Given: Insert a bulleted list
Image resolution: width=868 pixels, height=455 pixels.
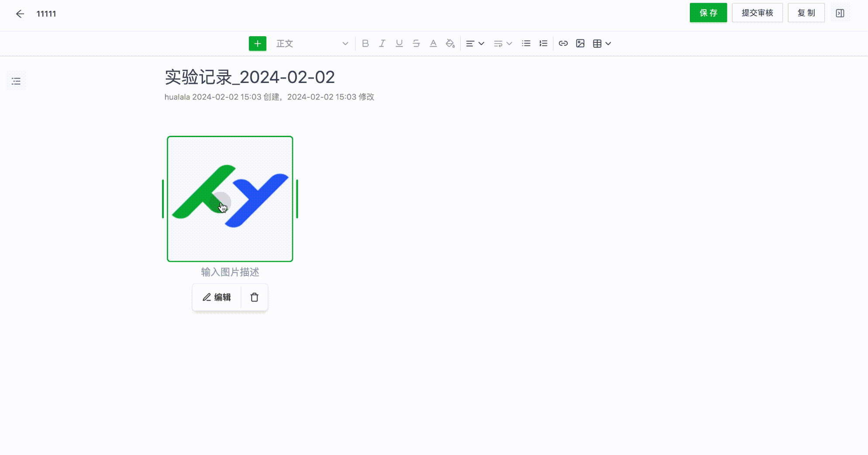Looking at the screenshot, I should [526, 44].
